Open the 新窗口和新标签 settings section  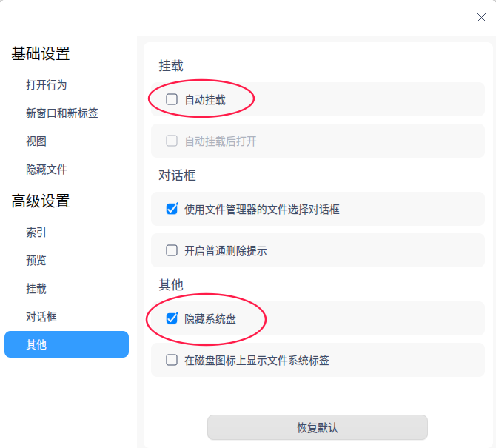click(x=61, y=113)
